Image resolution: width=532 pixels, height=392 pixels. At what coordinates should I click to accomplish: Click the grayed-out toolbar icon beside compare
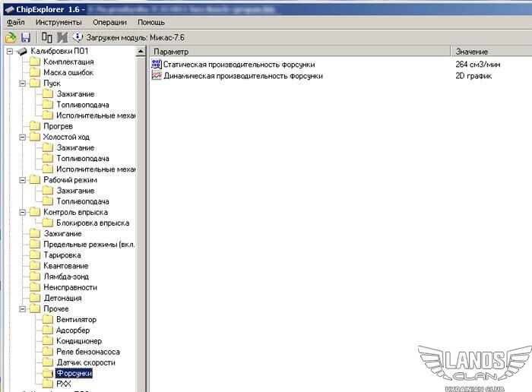coord(62,37)
